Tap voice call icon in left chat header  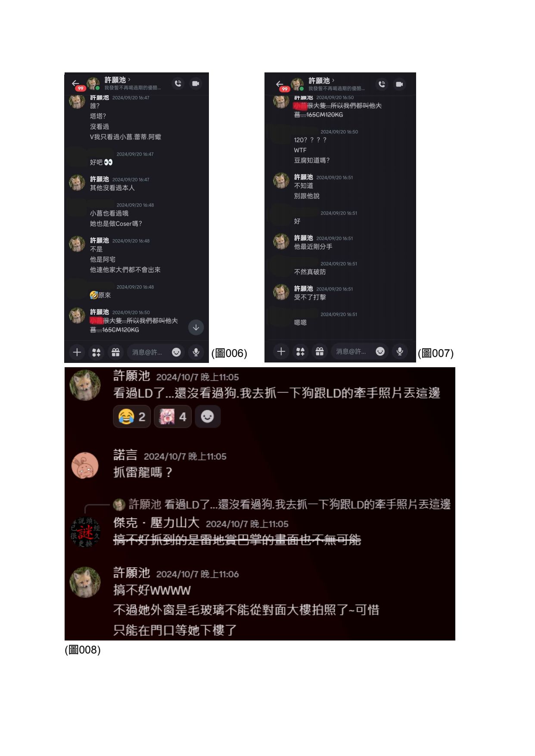[x=178, y=84]
